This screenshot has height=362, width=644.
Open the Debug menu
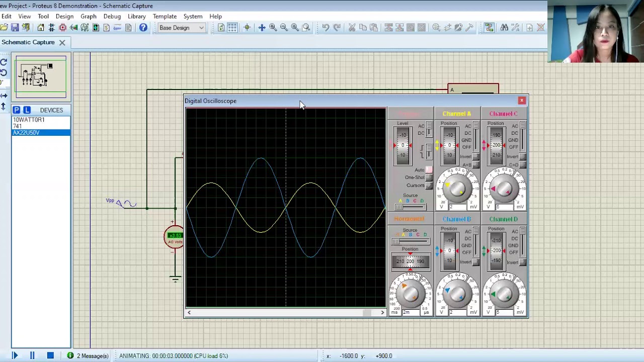112,16
